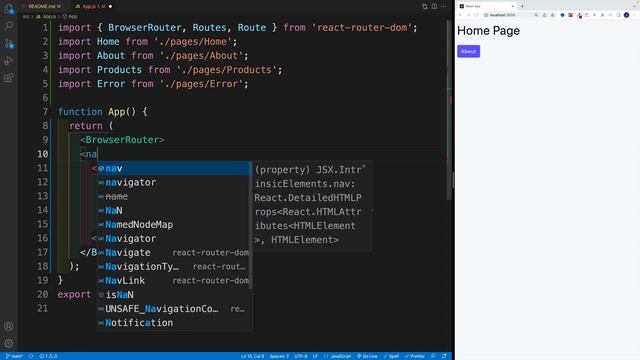Screen dimensions: 640x360
Task: Select the NavLink suggestion
Action: pos(174,281)
